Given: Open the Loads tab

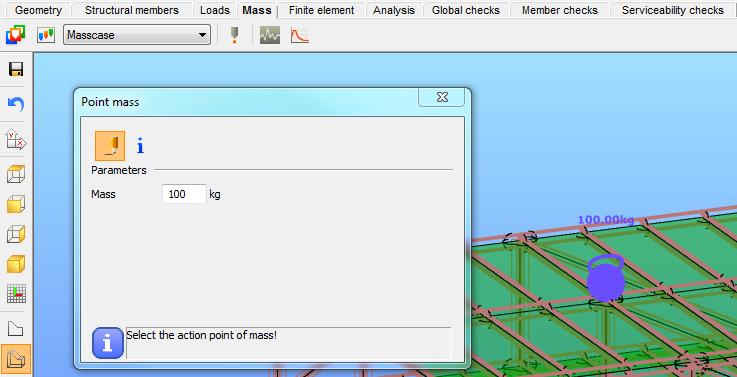Looking at the screenshot, I should (214, 10).
